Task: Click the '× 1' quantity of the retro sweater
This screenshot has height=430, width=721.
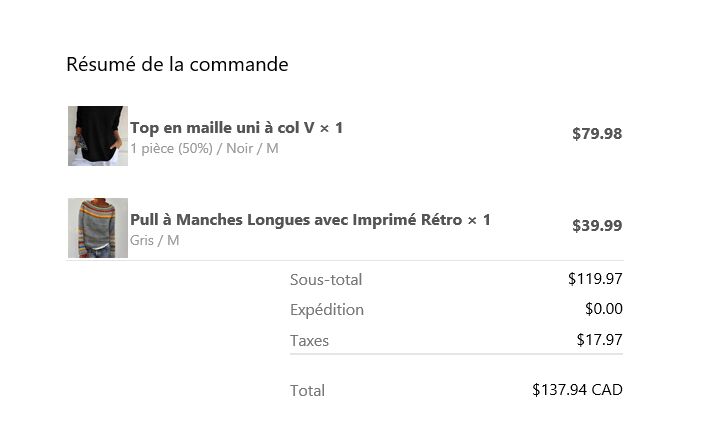Action: point(479,219)
